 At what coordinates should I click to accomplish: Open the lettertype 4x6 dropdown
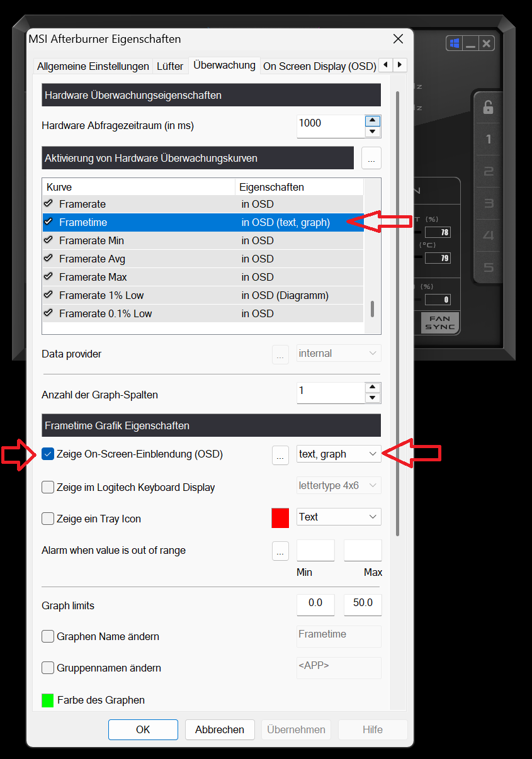tap(339, 485)
